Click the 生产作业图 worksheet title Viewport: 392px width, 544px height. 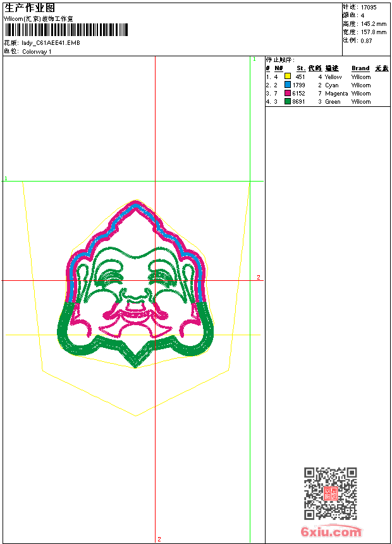tap(30, 8)
